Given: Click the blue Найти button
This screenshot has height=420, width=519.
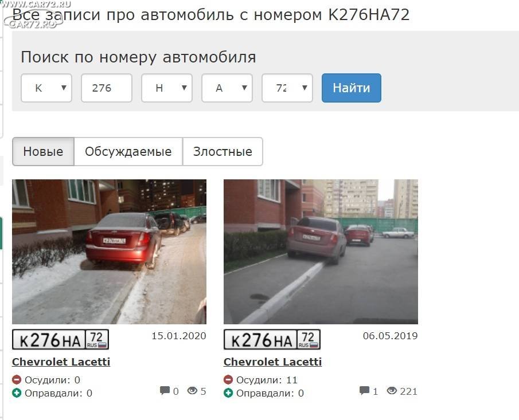Looking at the screenshot, I should click(352, 88).
